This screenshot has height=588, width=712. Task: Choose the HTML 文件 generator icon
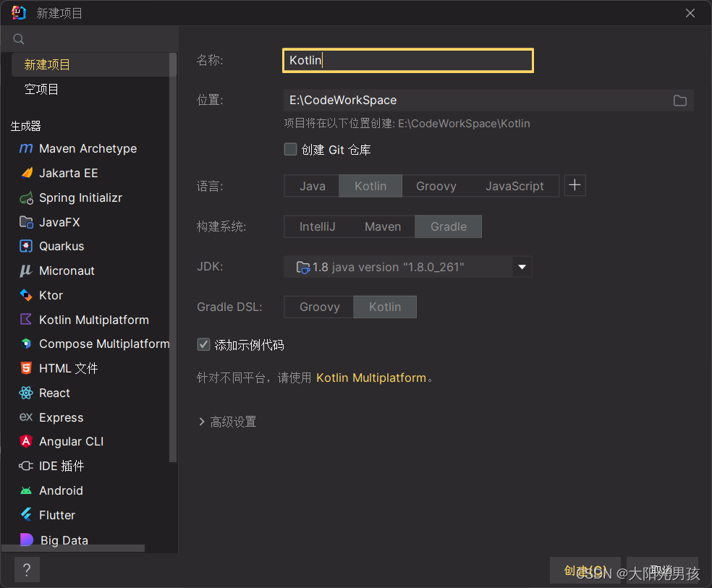pos(26,368)
